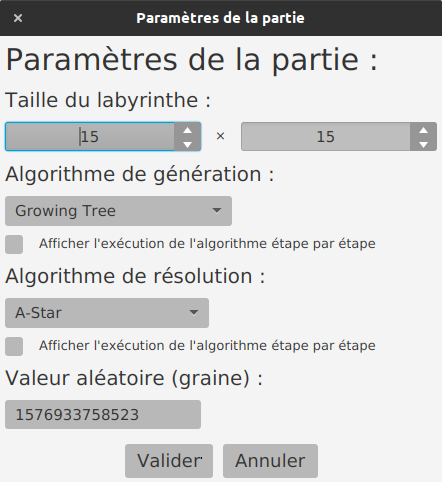Click the seed field containing 1576933758523

coord(103,415)
